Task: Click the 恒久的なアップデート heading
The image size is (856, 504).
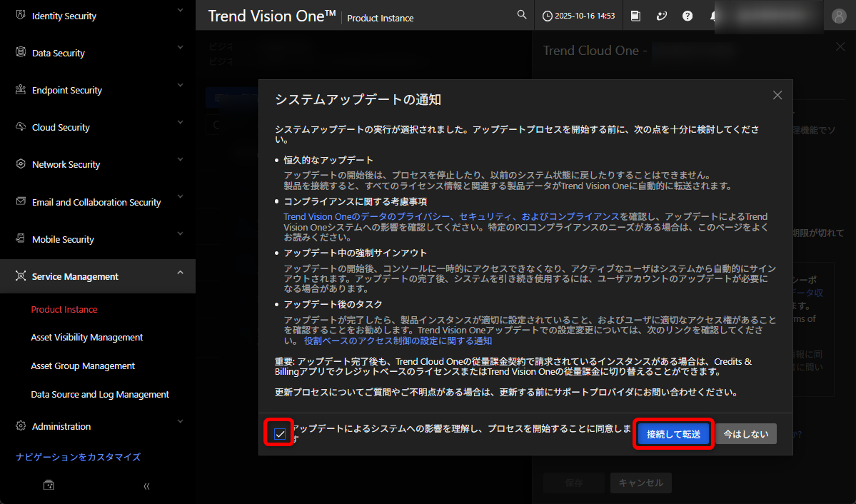Action: point(328,160)
